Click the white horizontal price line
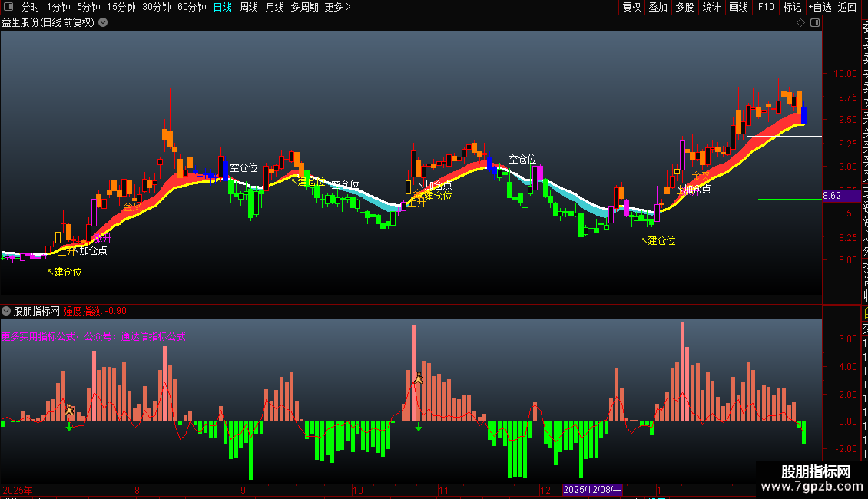The image size is (868, 499). [x=784, y=136]
